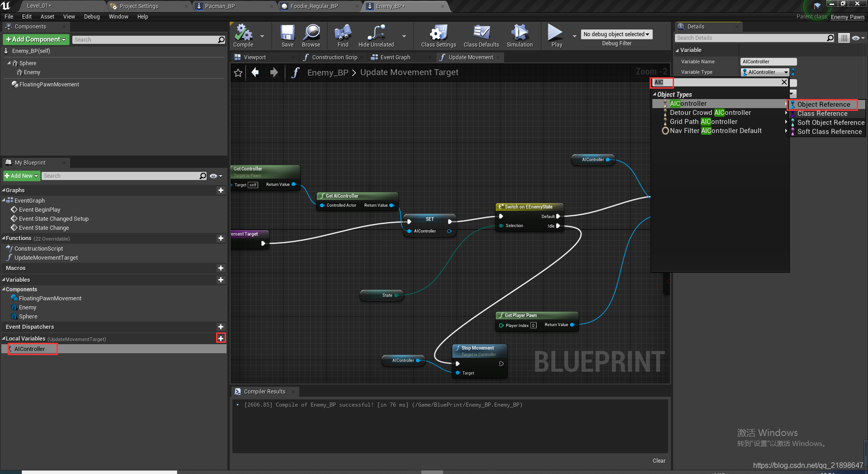This screenshot has height=474, width=868.
Task: Compile the Enemy_BP blueprint
Action: pos(243,36)
